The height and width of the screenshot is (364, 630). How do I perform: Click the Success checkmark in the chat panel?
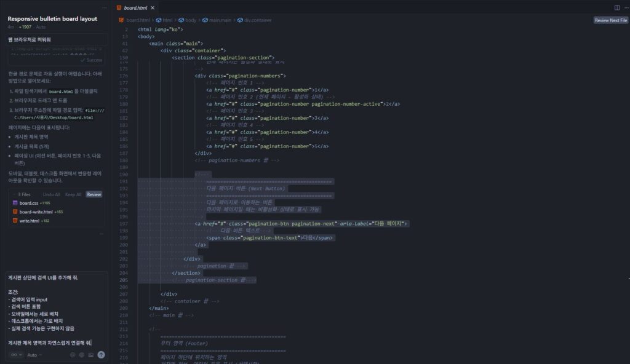click(83, 60)
